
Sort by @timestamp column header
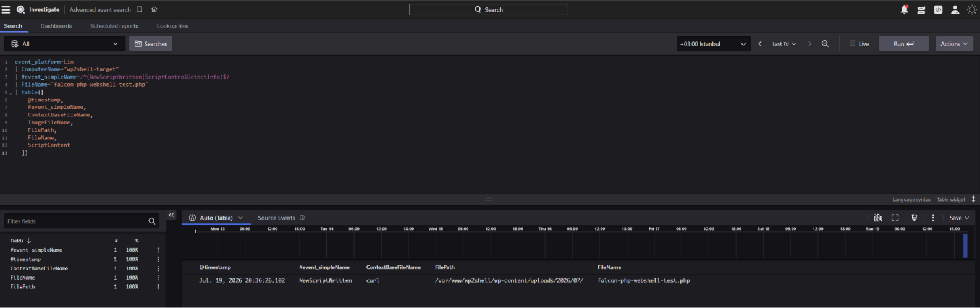215,267
